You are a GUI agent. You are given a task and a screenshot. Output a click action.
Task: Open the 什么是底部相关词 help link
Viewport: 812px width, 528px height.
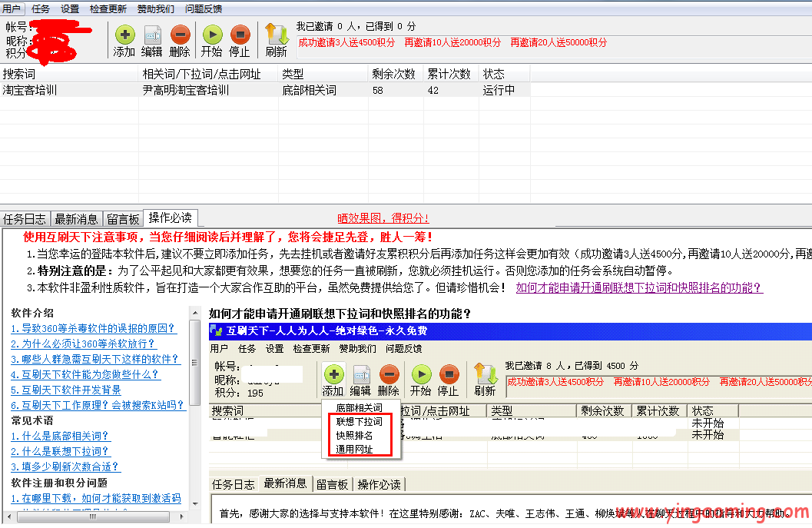coord(60,436)
